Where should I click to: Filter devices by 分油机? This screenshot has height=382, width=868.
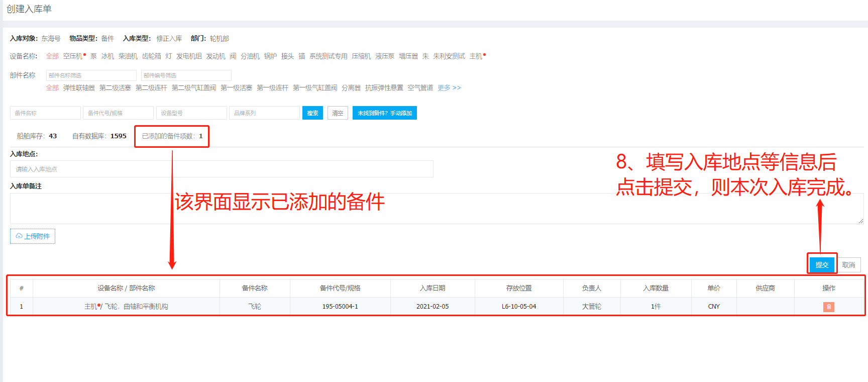pos(250,56)
